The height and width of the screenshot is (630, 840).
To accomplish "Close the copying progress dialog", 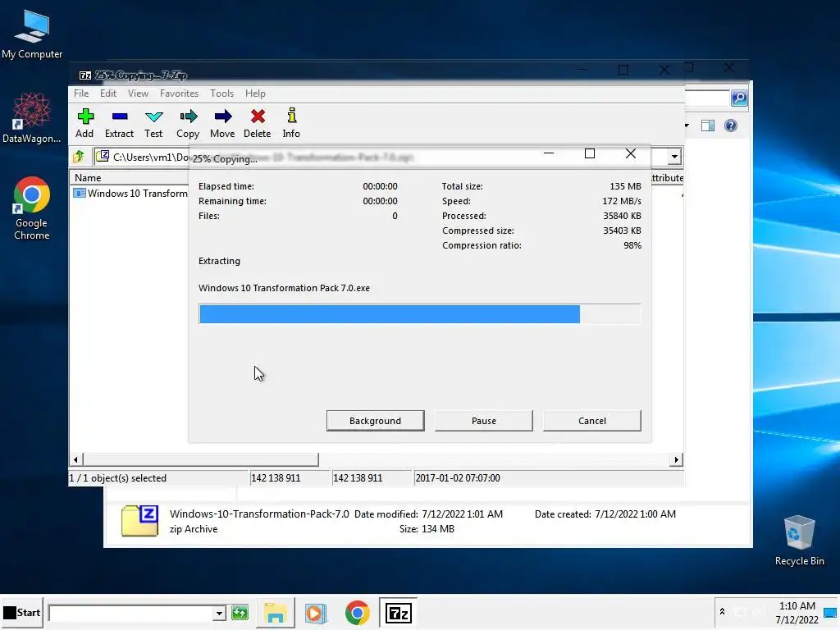I will click(631, 153).
